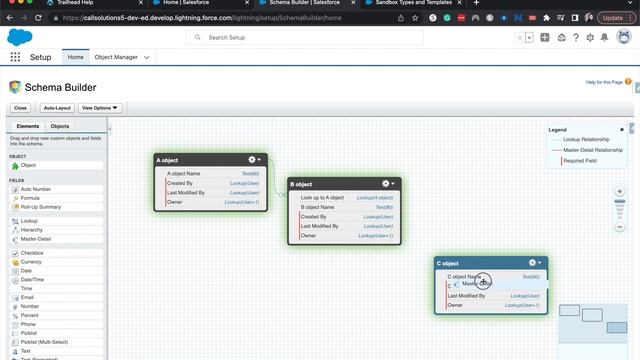Image resolution: width=640 pixels, height=360 pixels.
Task: Pick the Date/Time field type
Action: (56, 280)
